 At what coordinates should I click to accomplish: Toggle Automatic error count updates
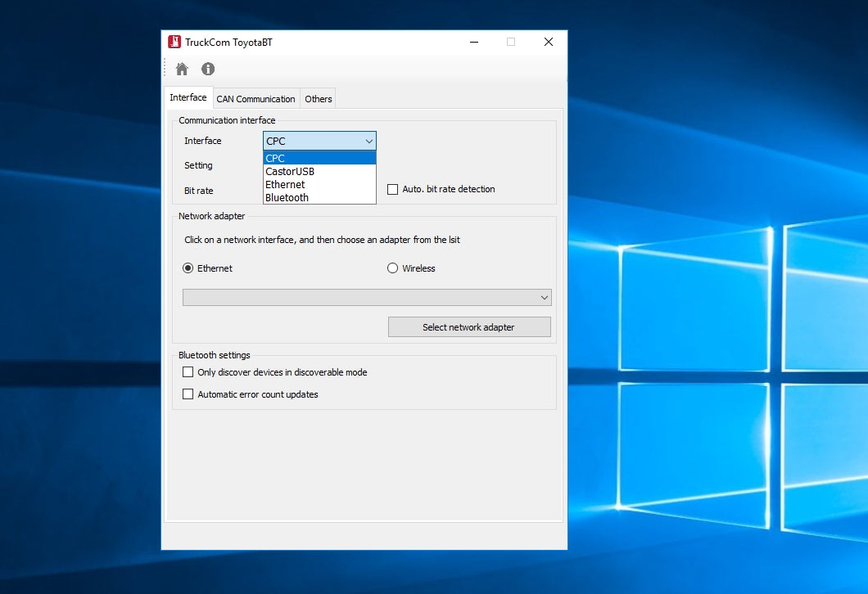188,394
